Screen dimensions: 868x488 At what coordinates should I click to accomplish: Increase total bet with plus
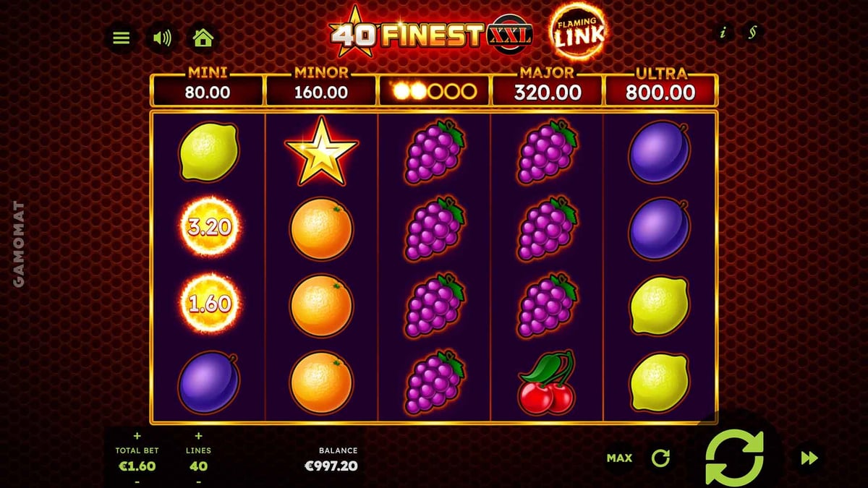(x=137, y=436)
